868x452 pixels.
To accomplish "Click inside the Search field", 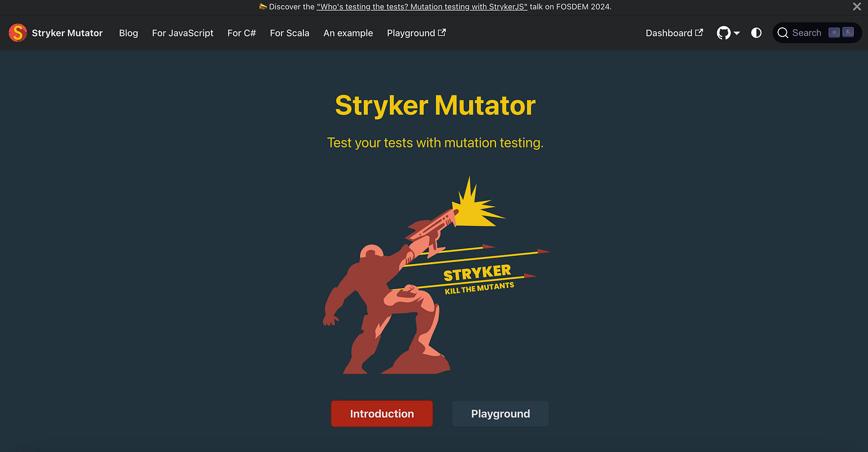I will (817, 33).
